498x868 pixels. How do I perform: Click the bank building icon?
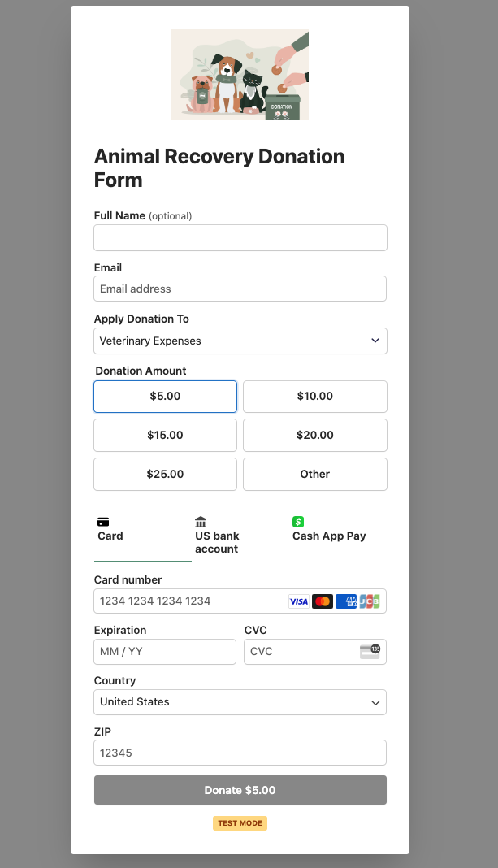click(x=201, y=522)
